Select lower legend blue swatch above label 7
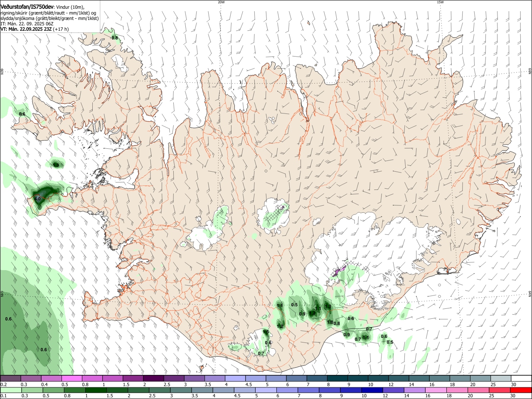This screenshot has height=399, width=532. point(308,390)
